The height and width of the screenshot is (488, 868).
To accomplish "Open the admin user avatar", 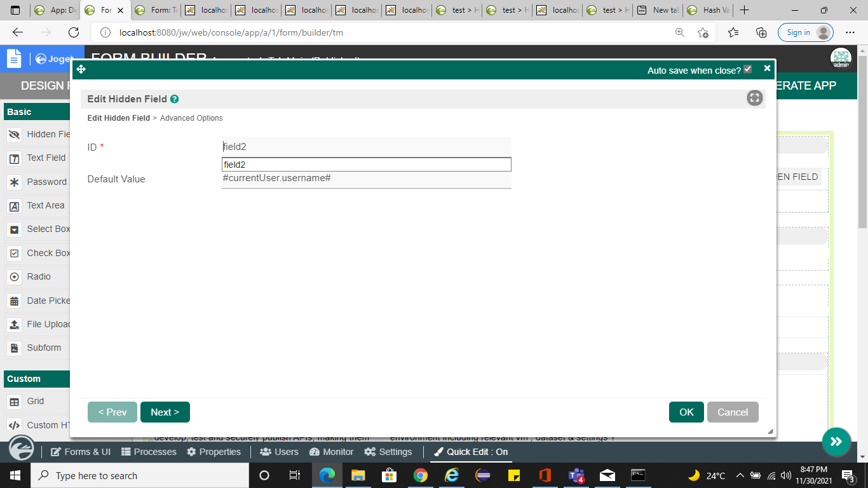I will [841, 58].
